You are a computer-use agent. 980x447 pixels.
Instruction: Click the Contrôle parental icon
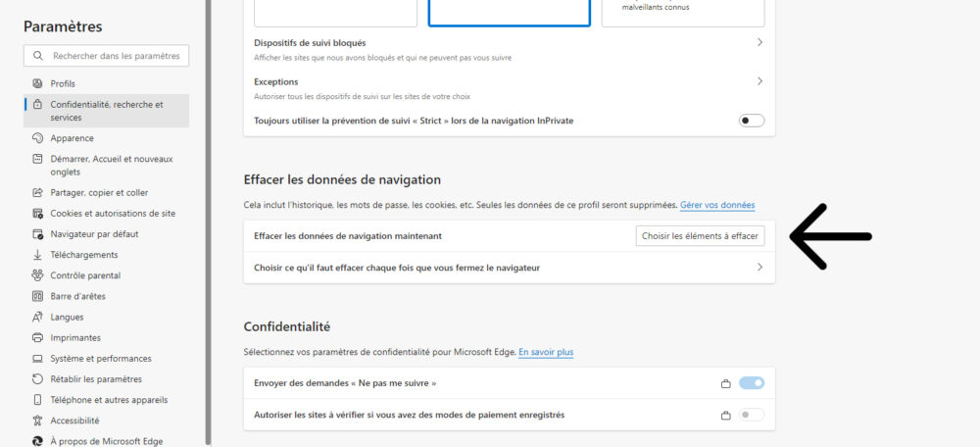37,275
